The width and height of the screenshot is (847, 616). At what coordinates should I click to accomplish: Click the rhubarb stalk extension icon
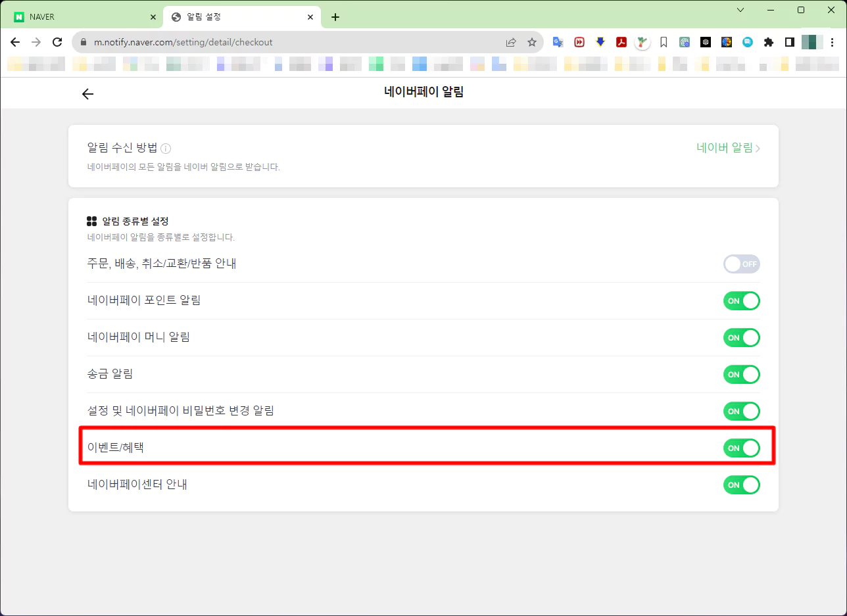(642, 42)
